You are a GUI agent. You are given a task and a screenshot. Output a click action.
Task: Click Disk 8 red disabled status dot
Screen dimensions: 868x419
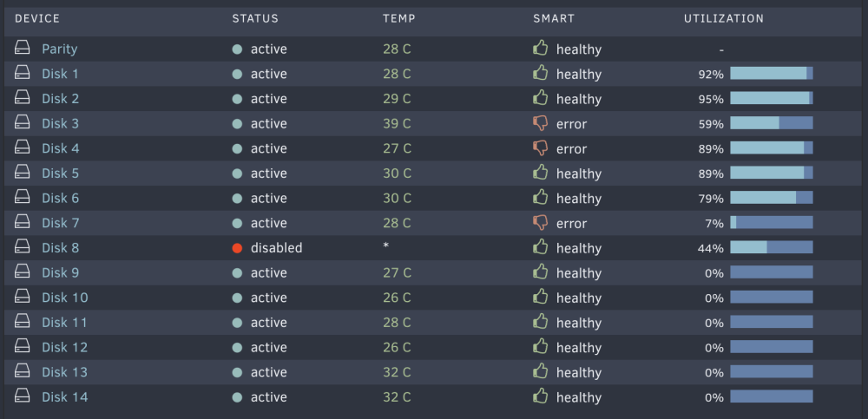tap(238, 248)
